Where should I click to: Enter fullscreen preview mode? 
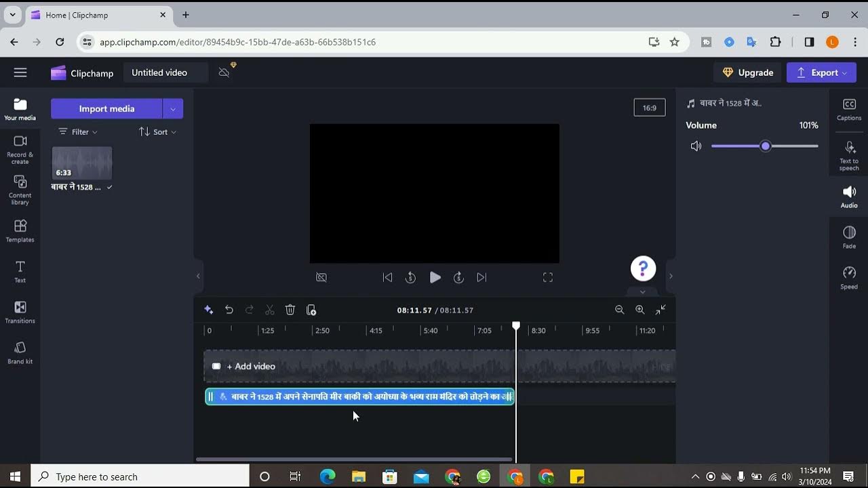point(548,277)
